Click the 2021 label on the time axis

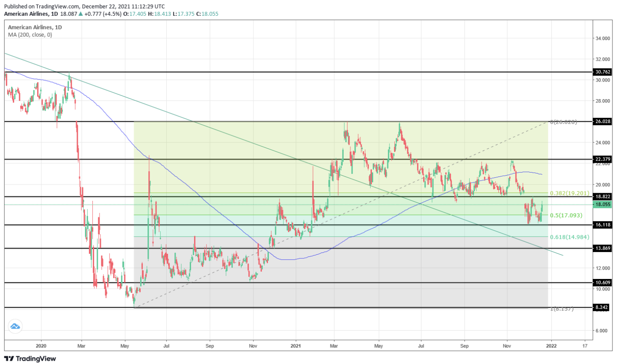(296, 345)
